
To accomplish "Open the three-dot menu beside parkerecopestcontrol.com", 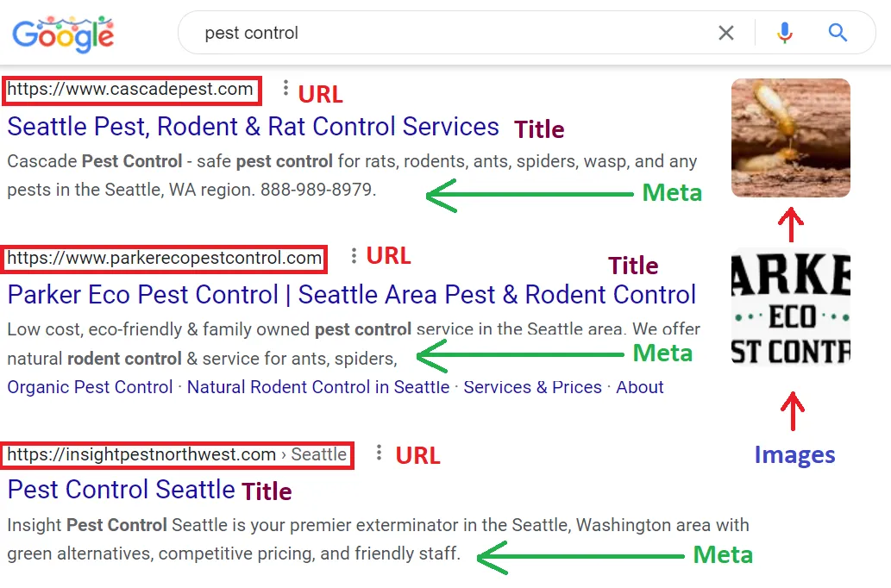I will pos(353,256).
